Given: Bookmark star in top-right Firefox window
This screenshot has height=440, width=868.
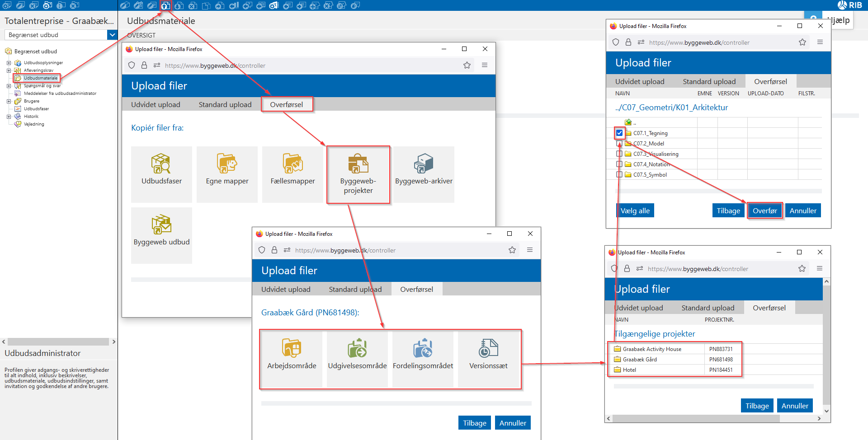Looking at the screenshot, I should click(x=802, y=42).
